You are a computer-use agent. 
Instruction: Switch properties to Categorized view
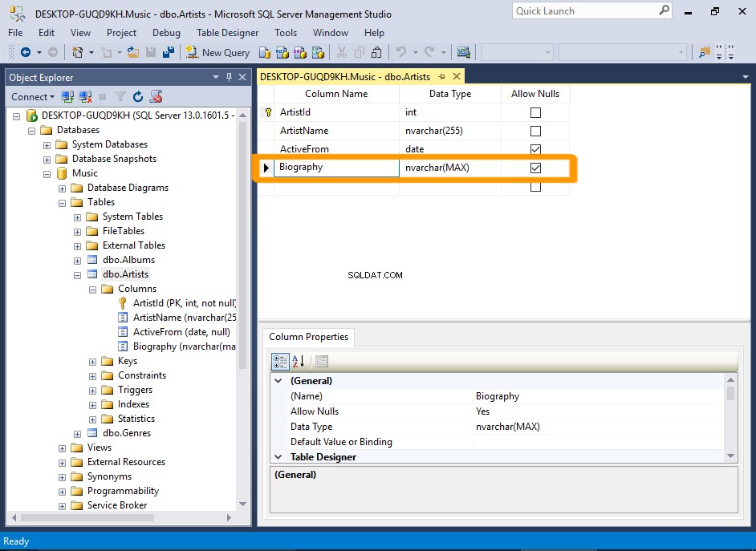280,361
